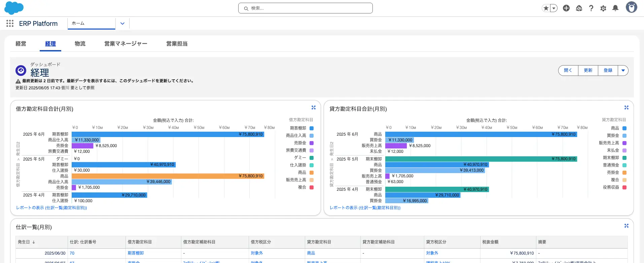Screen dimensions: 644x263
Task: Click the 更新 button to refresh dashboard
Action: 588,71
